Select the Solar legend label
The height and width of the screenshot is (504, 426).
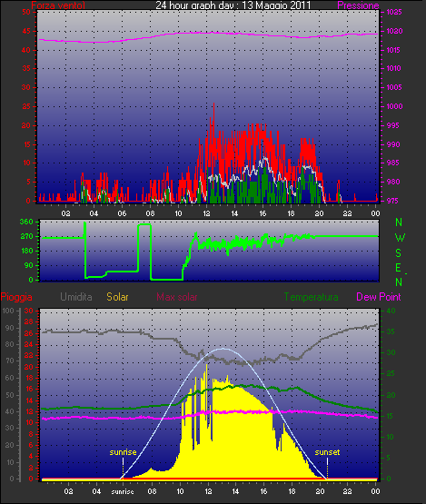(117, 297)
